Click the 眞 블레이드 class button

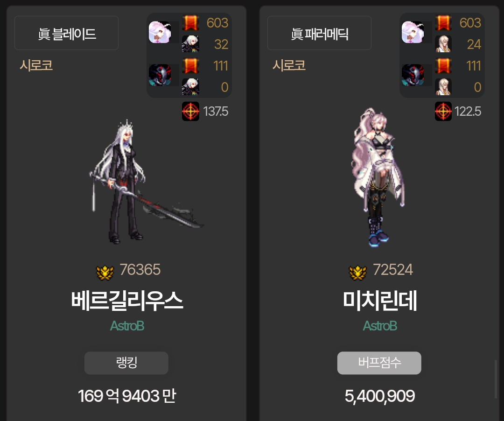67,33
